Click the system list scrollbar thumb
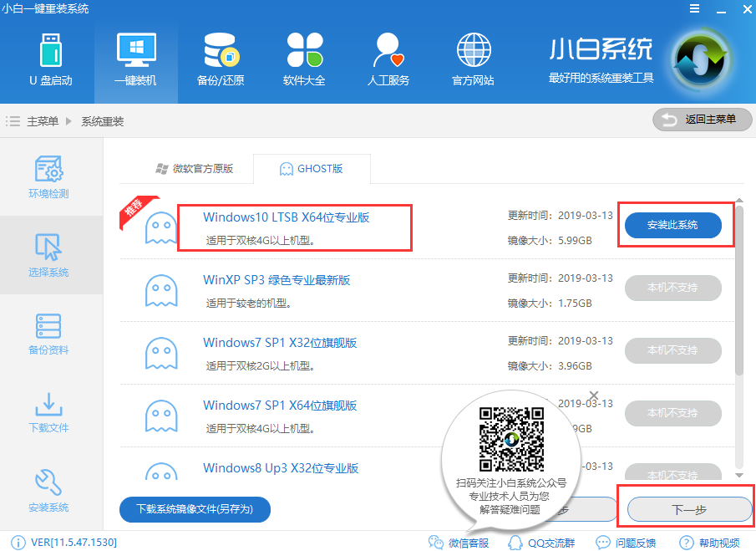Viewport: 756px width, 551px height. click(x=739, y=290)
